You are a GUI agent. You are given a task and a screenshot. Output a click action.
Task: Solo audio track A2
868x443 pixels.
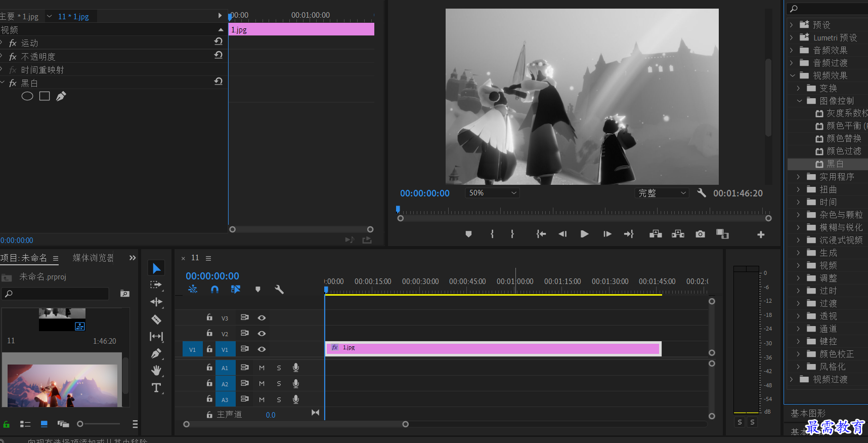[x=279, y=384]
